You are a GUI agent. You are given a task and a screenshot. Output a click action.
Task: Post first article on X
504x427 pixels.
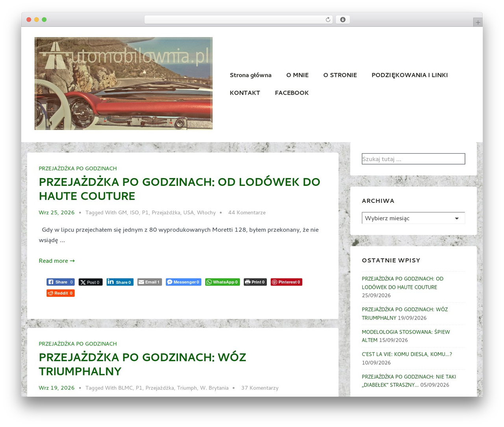(91, 282)
